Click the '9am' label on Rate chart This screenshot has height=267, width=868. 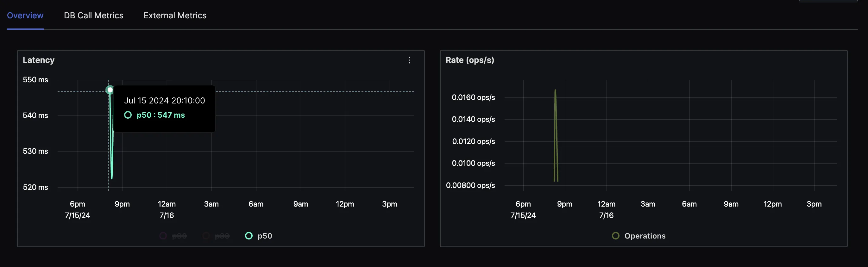731,204
